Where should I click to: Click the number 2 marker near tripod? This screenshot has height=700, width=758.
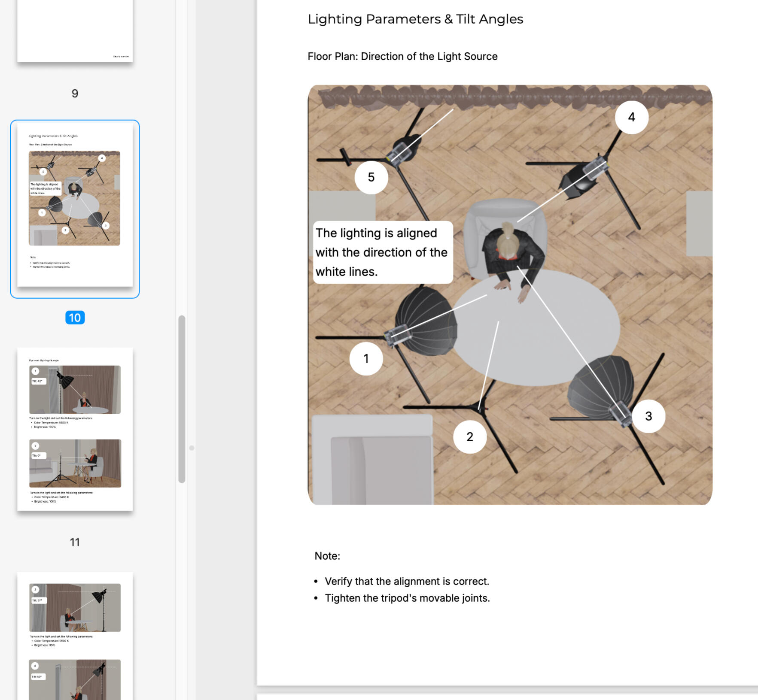coord(469,437)
